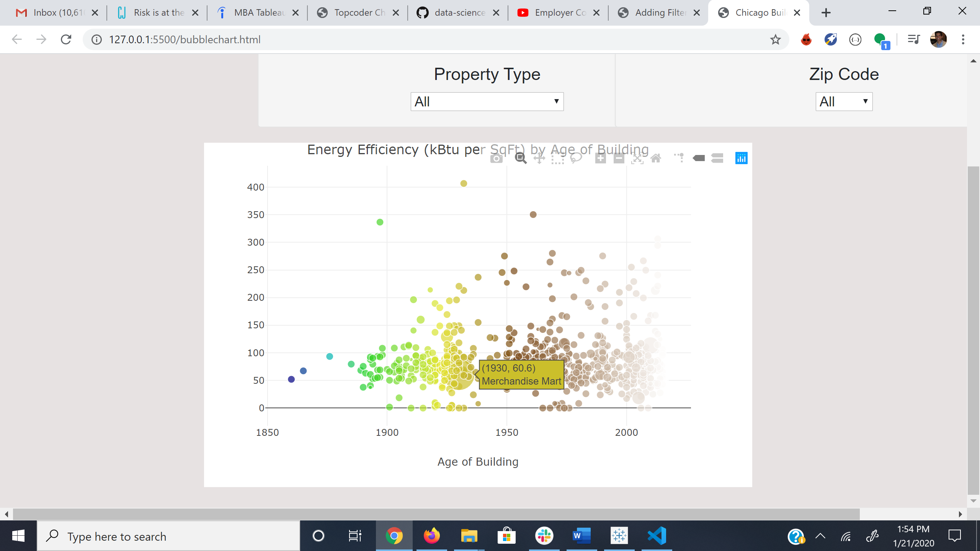Zoom out of the bubble chart

point(619,158)
